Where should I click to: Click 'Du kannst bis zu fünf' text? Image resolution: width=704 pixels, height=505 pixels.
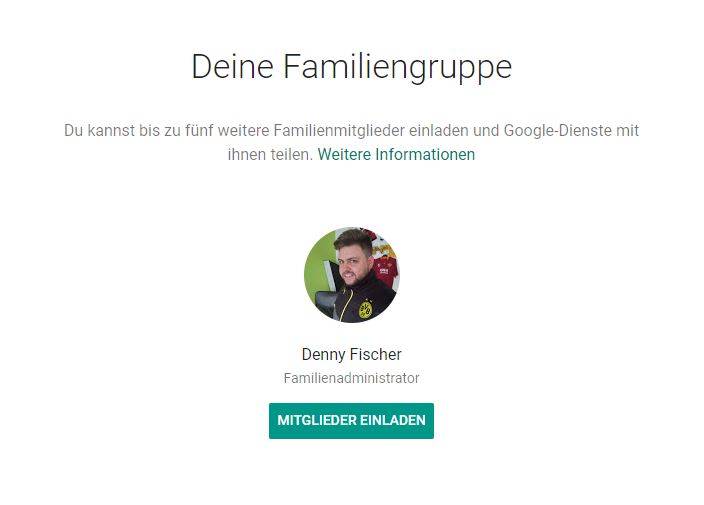coord(138,131)
